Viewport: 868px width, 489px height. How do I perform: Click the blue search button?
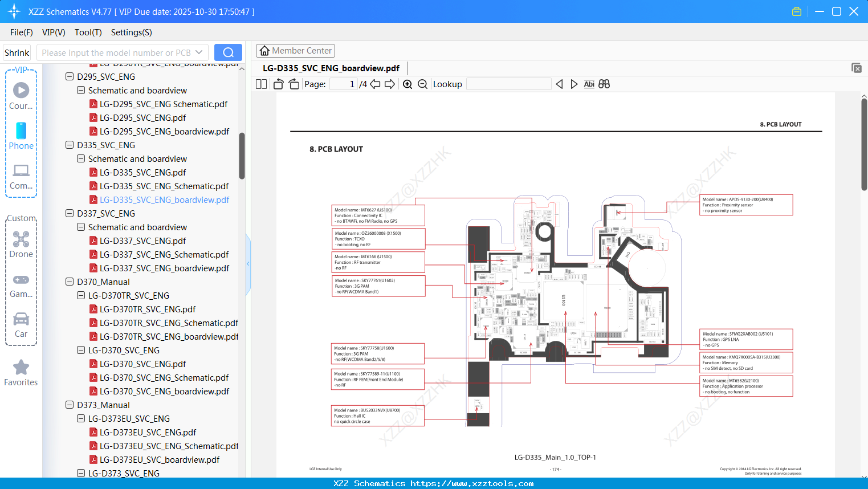pos(228,52)
